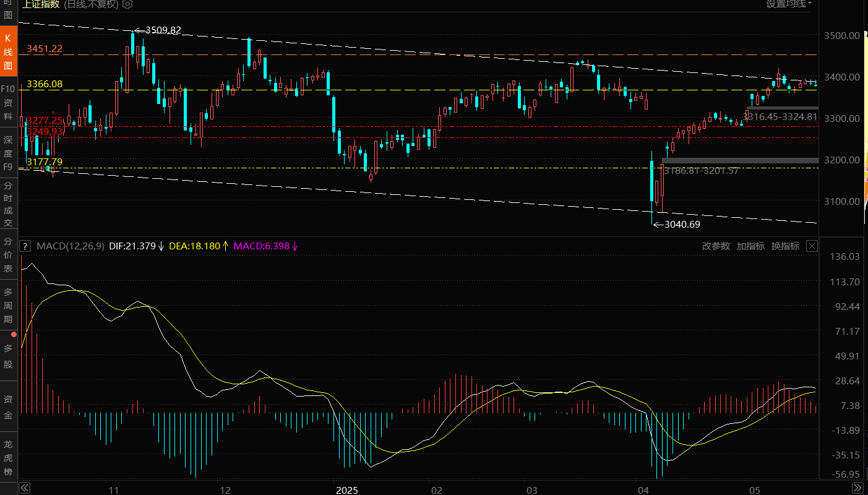Viewport: 868px width, 495px height.
Task: Click the 3100.00 price axis label
Action: [842, 201]
